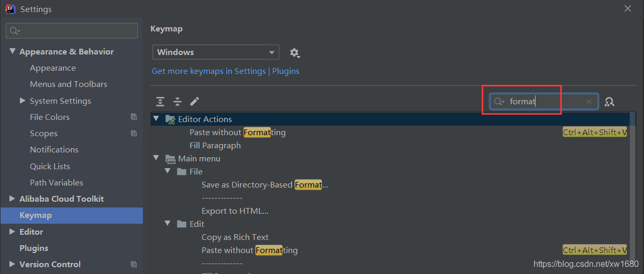
Task: Collapse the File group in keymap tree
Action: pos(168,171)
